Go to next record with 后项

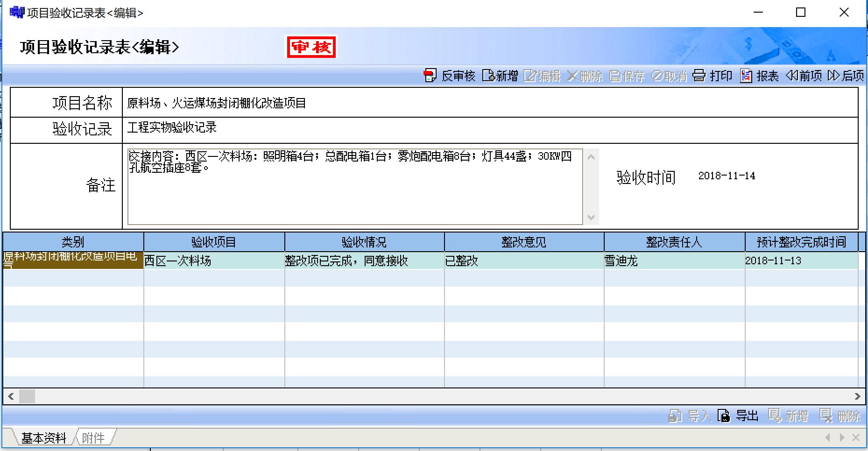pos(833,76)
